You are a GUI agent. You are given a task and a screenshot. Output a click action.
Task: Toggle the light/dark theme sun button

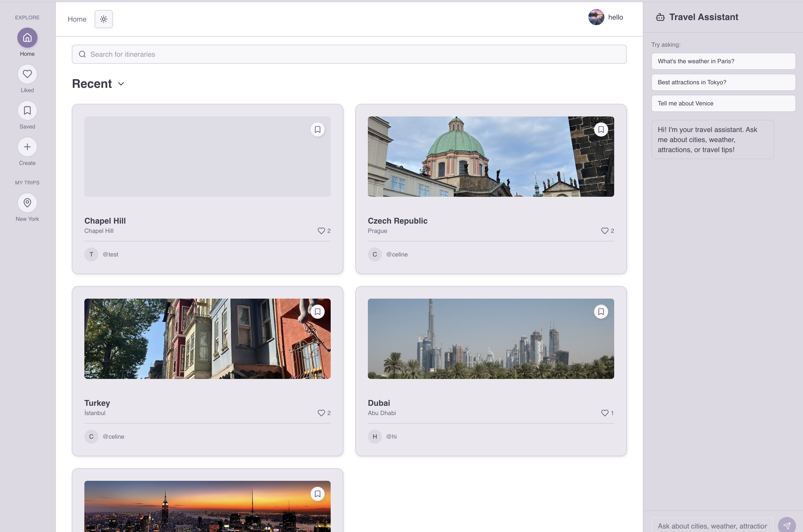tap(103, 19)
